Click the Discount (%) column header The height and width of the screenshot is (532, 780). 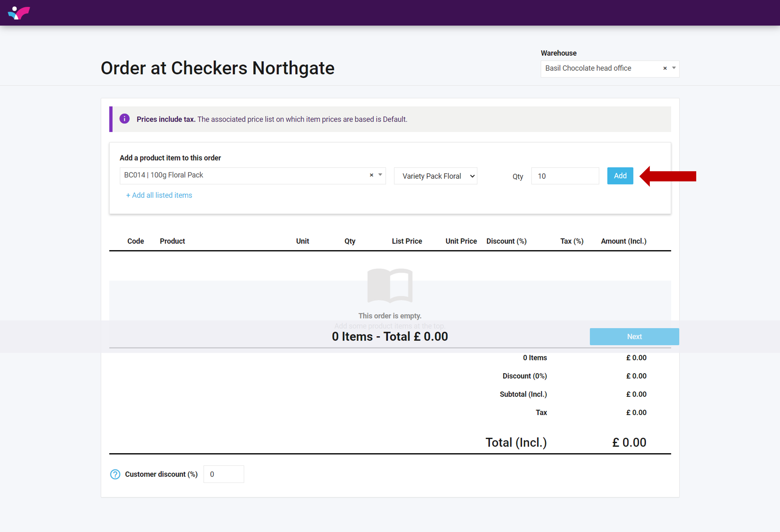coord(506,241)
